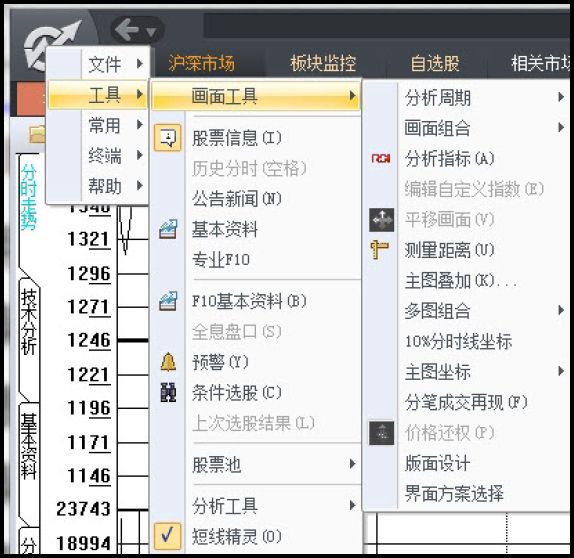The height and width of the screenshot is (558, 574).
Task: Click the dark title input bar
Action: click(x=387, y=25)
